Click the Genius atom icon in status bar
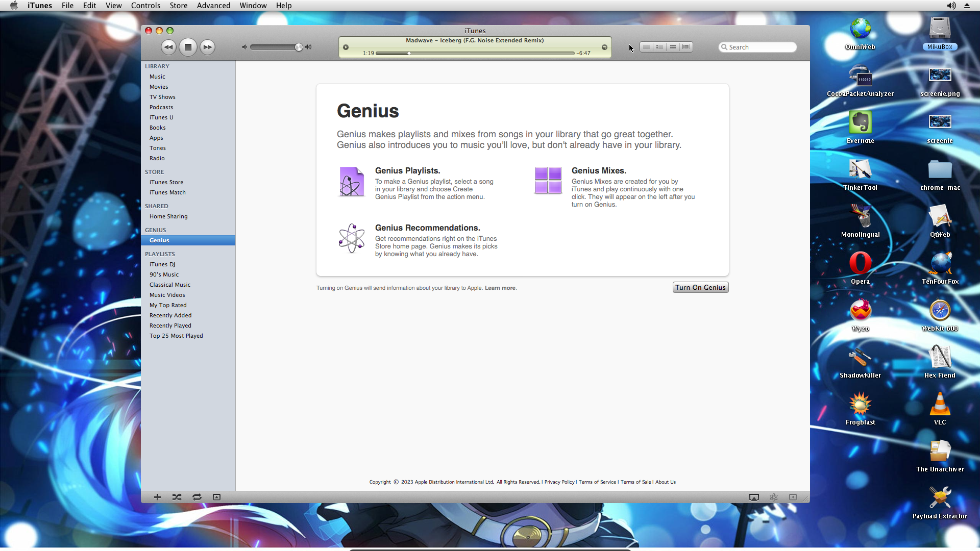Screen dimensions: 980x551 (x=774, y=497)
